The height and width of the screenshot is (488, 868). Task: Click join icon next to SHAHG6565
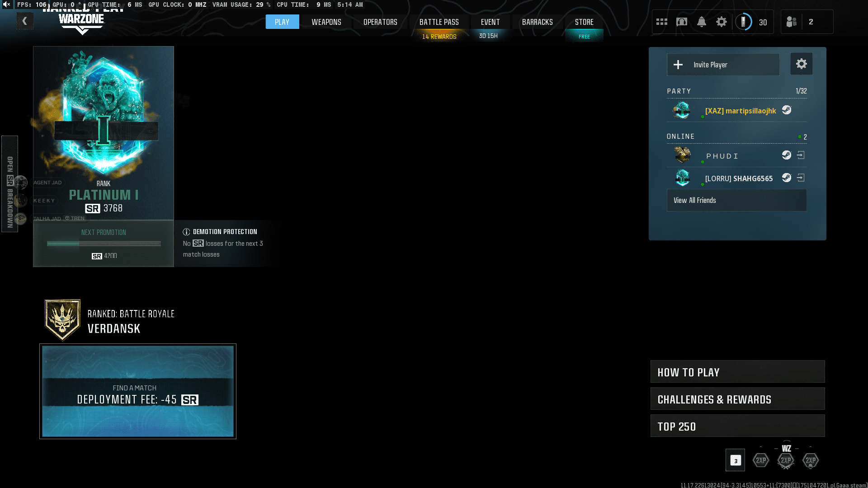tap(801, 178)
